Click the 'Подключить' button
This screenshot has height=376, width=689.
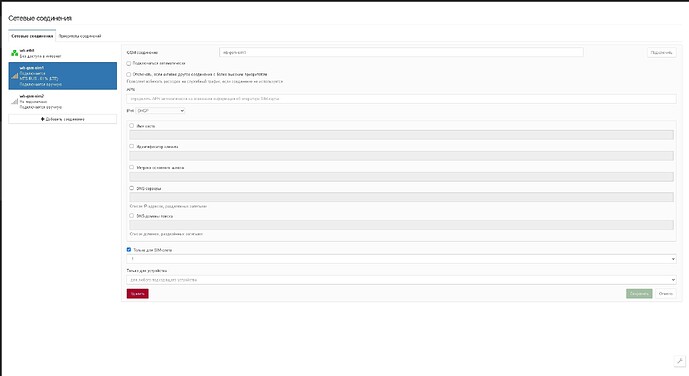(x=661, y=52)
